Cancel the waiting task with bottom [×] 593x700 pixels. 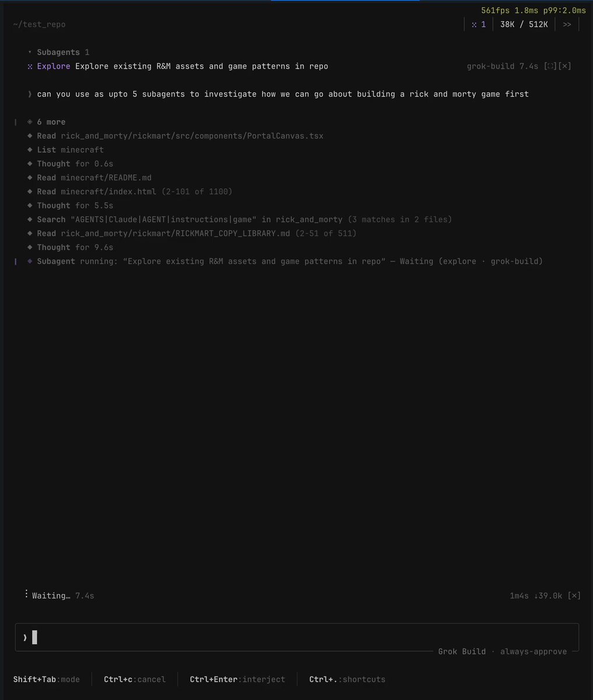tap(574, 596)
